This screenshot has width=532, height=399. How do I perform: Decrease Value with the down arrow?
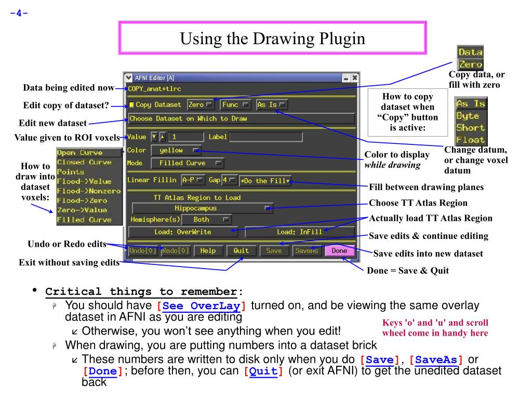154,137
